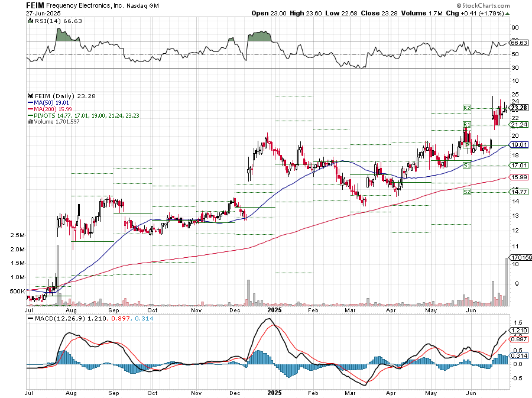This screenshot has height=398, width=532.
Task: Click the latest tall gray volume bar
Action: tap(507, 282)
